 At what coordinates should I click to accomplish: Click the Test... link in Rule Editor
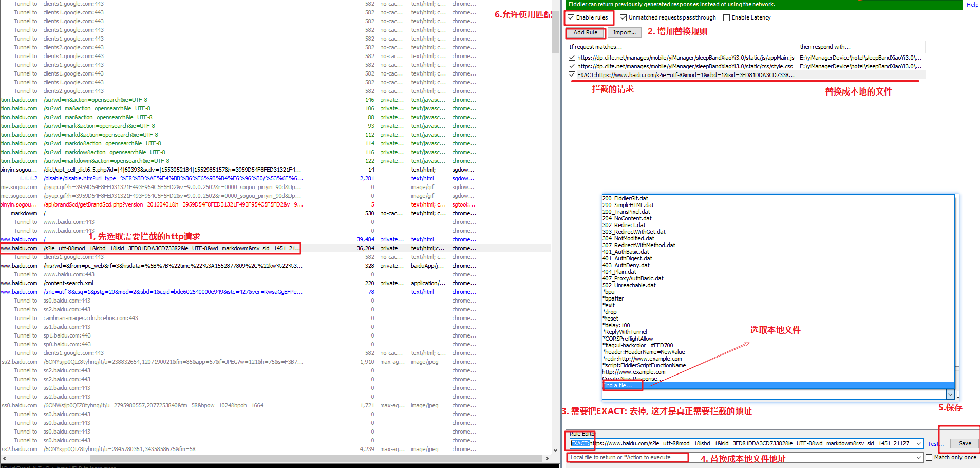(x=935, y=444)
